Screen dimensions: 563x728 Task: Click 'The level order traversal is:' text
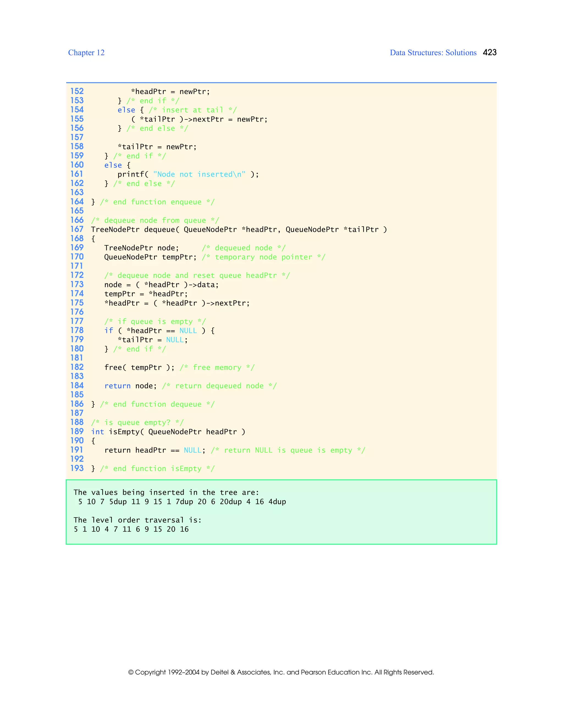137,520
